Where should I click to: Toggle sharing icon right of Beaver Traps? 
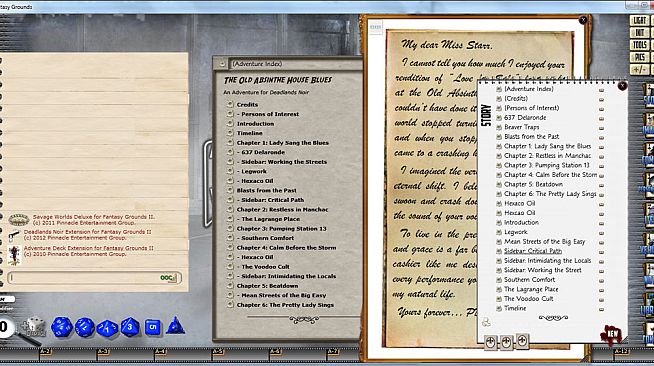[601, 128]
